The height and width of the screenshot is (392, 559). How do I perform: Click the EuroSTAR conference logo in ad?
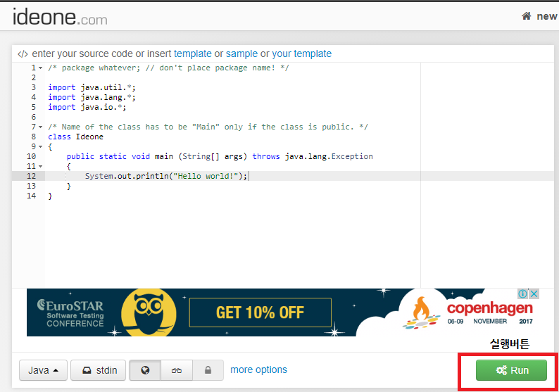coord(70,313)
